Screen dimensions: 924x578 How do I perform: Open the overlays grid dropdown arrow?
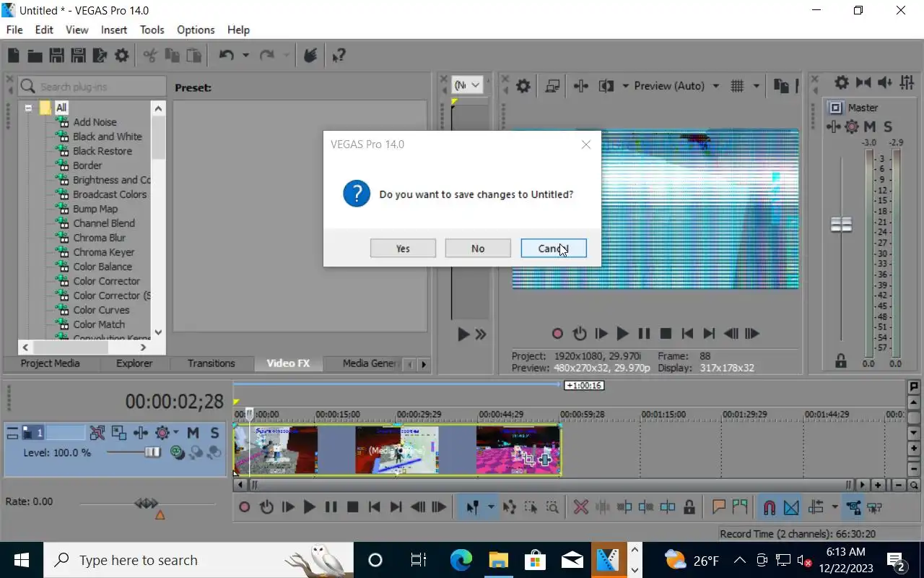pyautogui.click(x=757, y=86)
